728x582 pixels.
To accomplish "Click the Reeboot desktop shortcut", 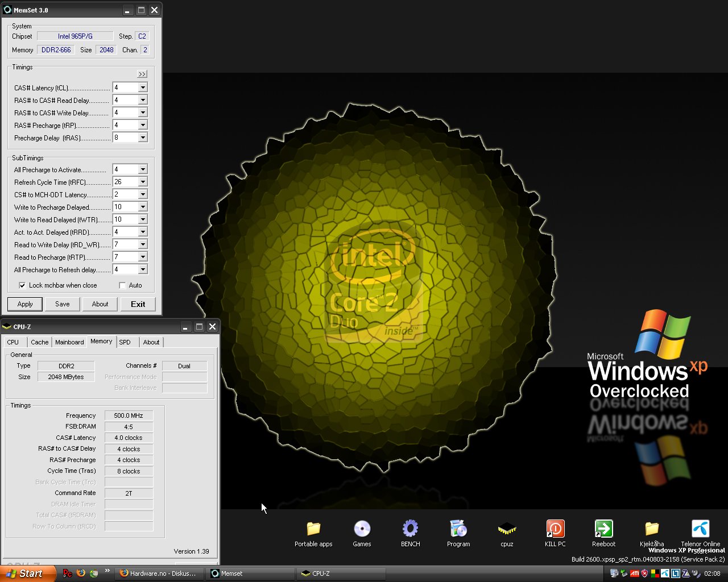I will coord(603,533).
